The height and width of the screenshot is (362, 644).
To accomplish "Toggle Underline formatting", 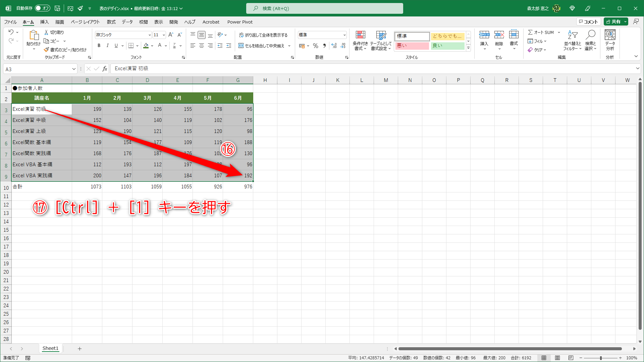I will click(x=116, y=46).
